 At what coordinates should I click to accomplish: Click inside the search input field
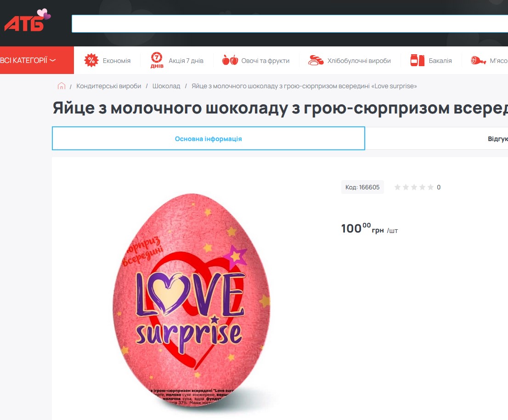(290, 23)
